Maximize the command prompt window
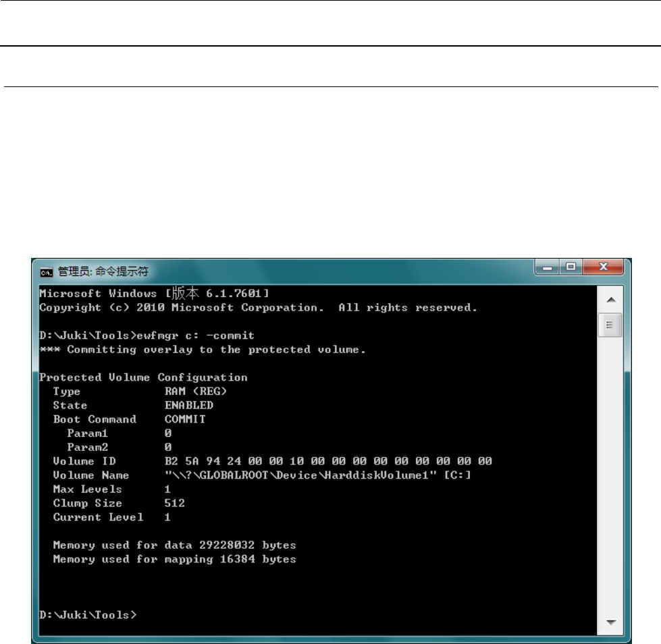The height and width of the screenshot is (644, 661). 571,267
